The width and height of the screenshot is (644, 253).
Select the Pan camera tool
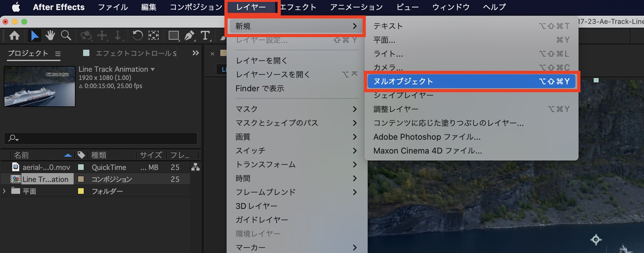point(102,36)
